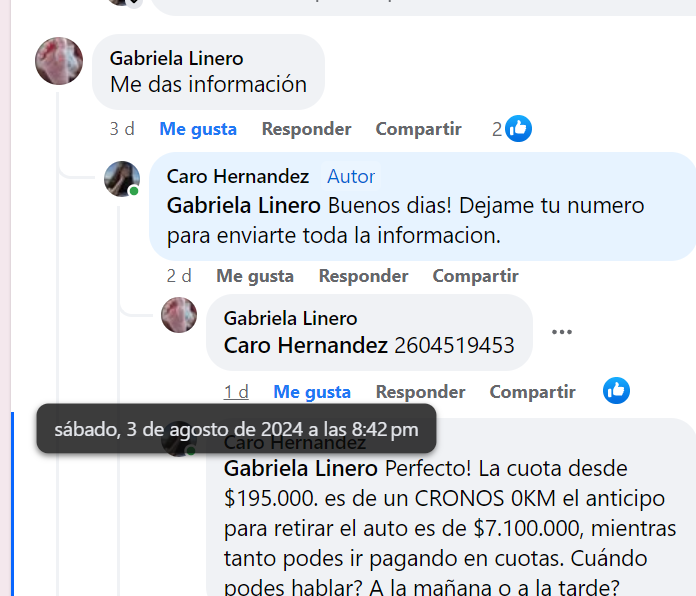Click Compartir under 'Me das información' comment

coord(419,129)
